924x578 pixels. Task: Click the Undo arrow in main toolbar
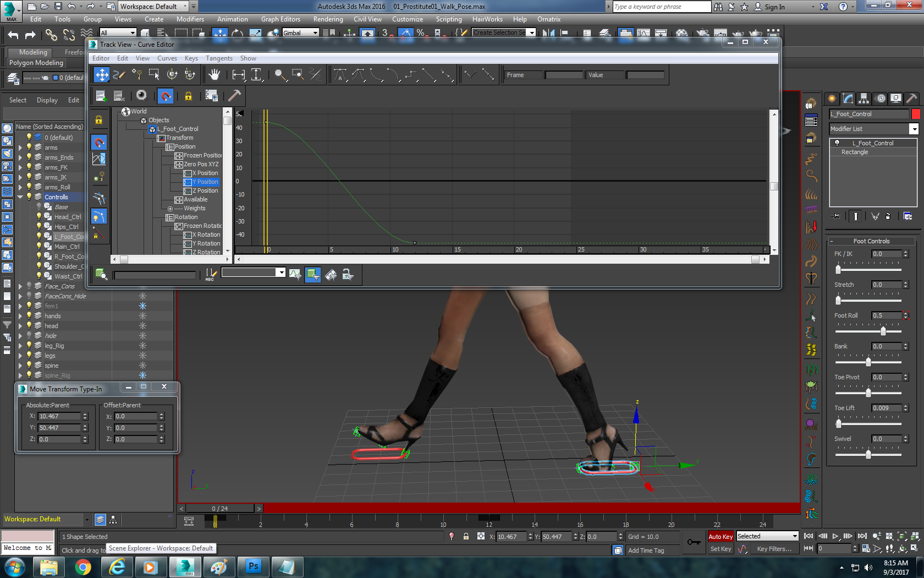click(13, 35)
